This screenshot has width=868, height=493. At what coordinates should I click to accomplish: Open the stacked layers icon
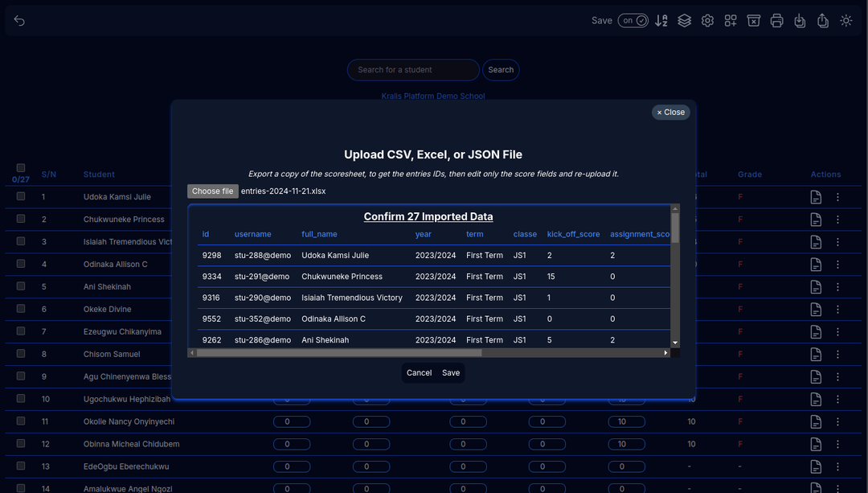click(x=684, y=21)
